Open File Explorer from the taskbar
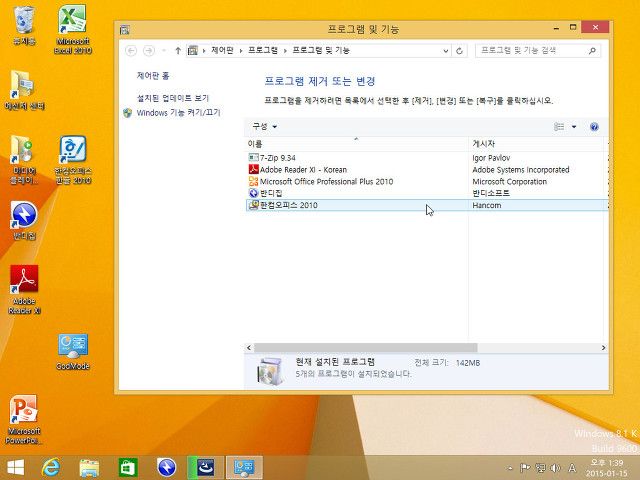The height and width of the screenshot is (480, 640). (89, 467)
